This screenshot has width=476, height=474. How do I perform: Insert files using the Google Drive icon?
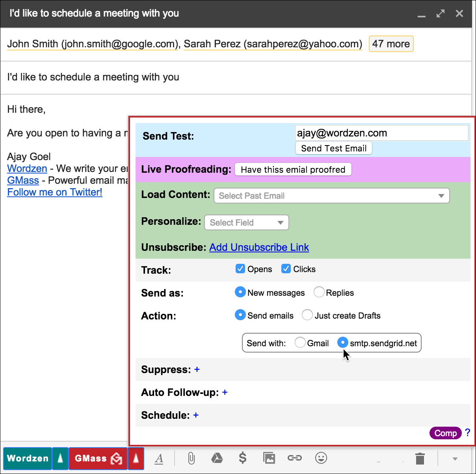pyautogui.click(x=217, y=458)
